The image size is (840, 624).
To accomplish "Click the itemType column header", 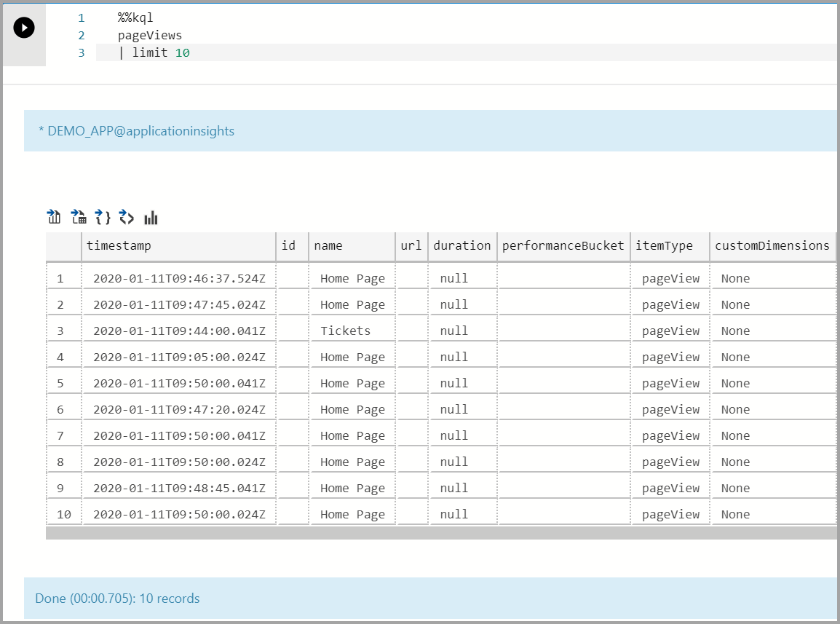I will tap(669, 246).
